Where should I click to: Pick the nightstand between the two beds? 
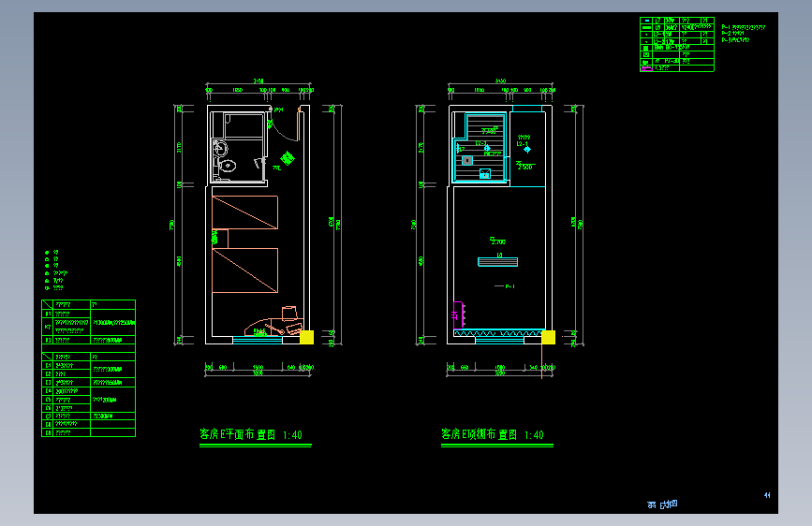tap(220, 239)
